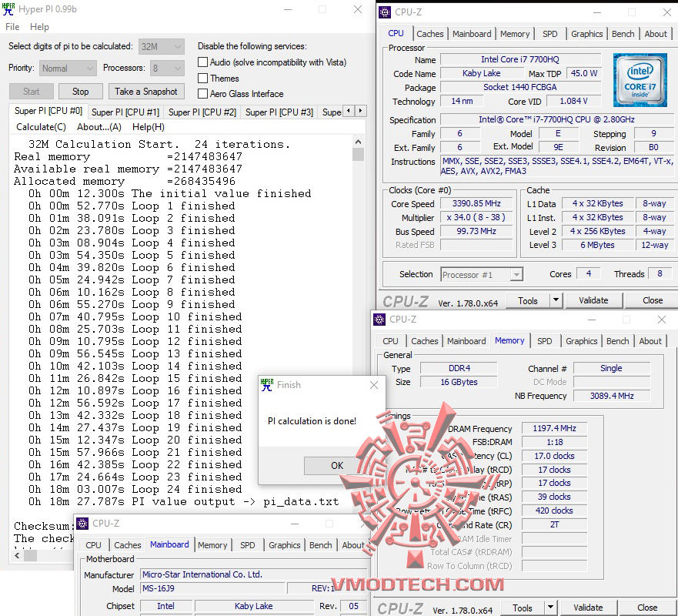Open the Processors count dropdown
678x616 pixels.
click(167, 68)
